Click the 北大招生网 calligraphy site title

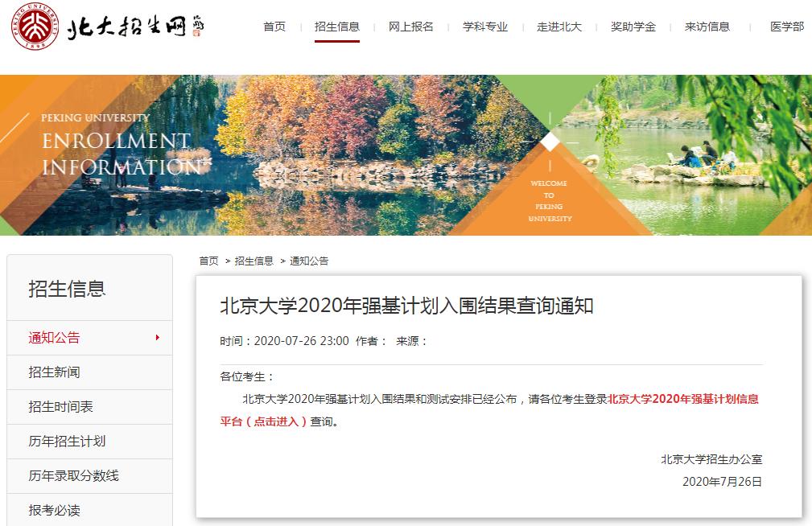click(x=135, y=27)
